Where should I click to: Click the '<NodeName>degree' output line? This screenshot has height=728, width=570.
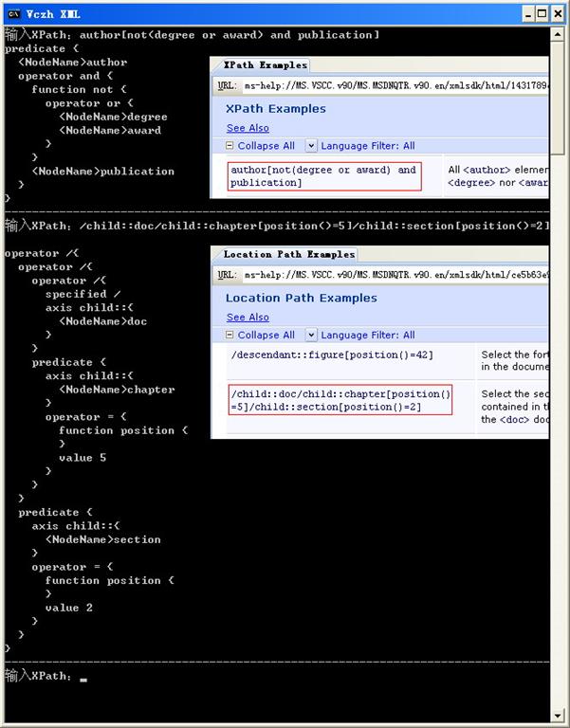point(114,117)
